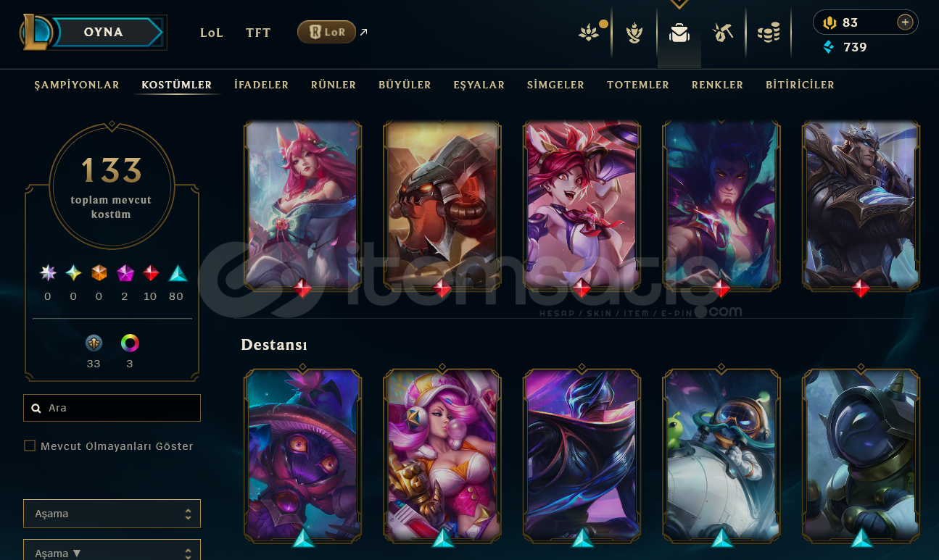
Task: Enable Mevcut Olmayanları Göster checkbox
Action: coord(30,446)
